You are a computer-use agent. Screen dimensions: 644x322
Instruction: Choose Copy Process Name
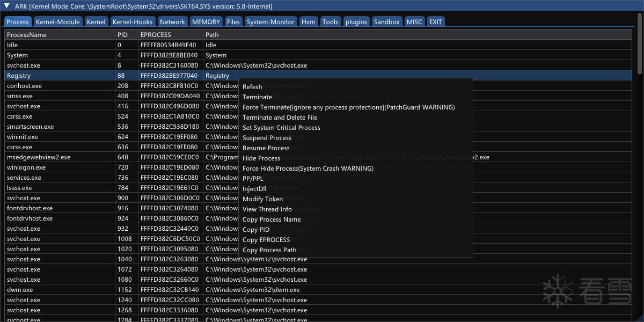(x=355, y=219)
